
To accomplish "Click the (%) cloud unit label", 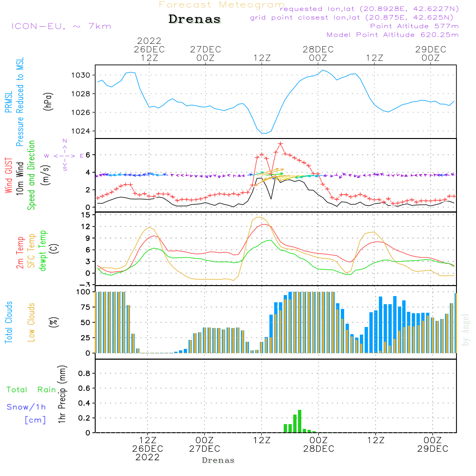I will coord(54,322).
